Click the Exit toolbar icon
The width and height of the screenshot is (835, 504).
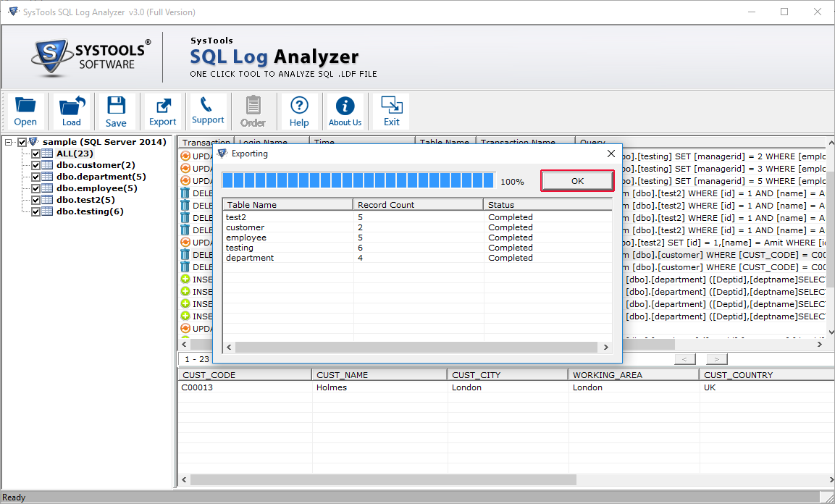(x=391, y=112)
